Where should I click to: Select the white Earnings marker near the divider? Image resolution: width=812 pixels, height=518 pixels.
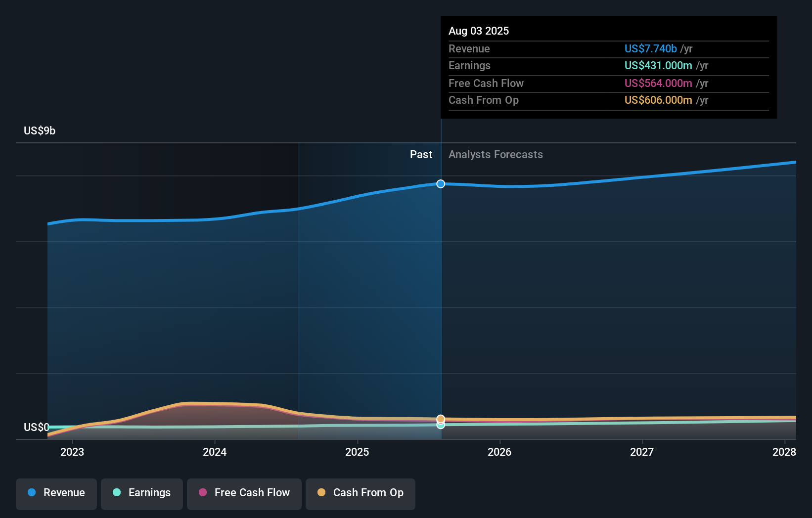440,426
